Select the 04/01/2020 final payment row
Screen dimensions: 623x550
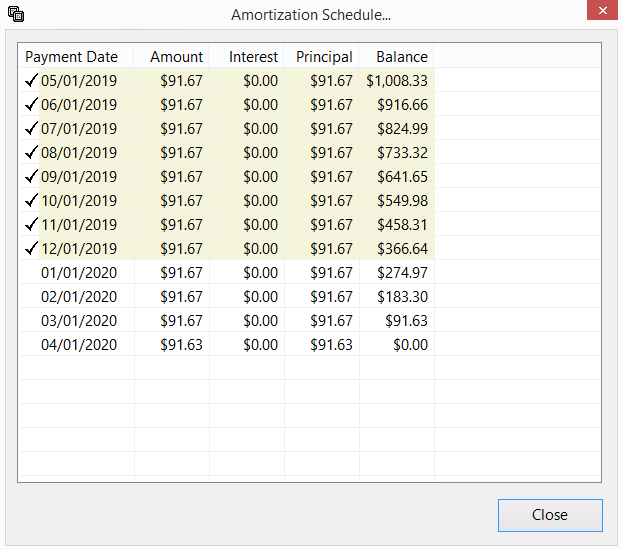pyautogui.click(x=79, y=345)
